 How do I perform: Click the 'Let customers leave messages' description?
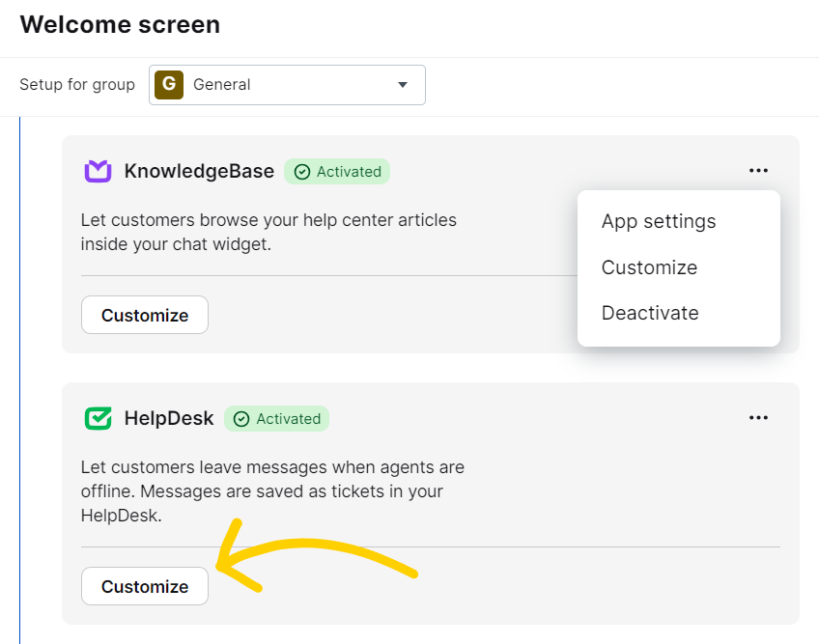272,490
